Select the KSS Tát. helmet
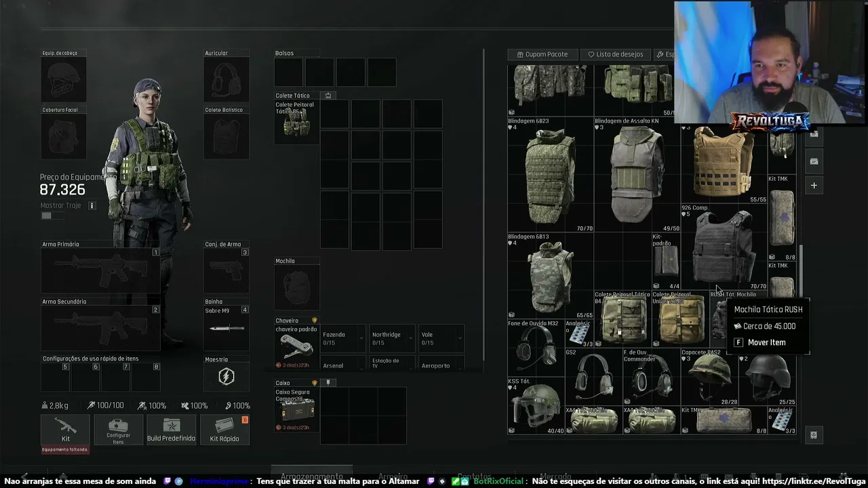This screenshot has height=488, width=868. pyautogui.click(x=536, y=405)
